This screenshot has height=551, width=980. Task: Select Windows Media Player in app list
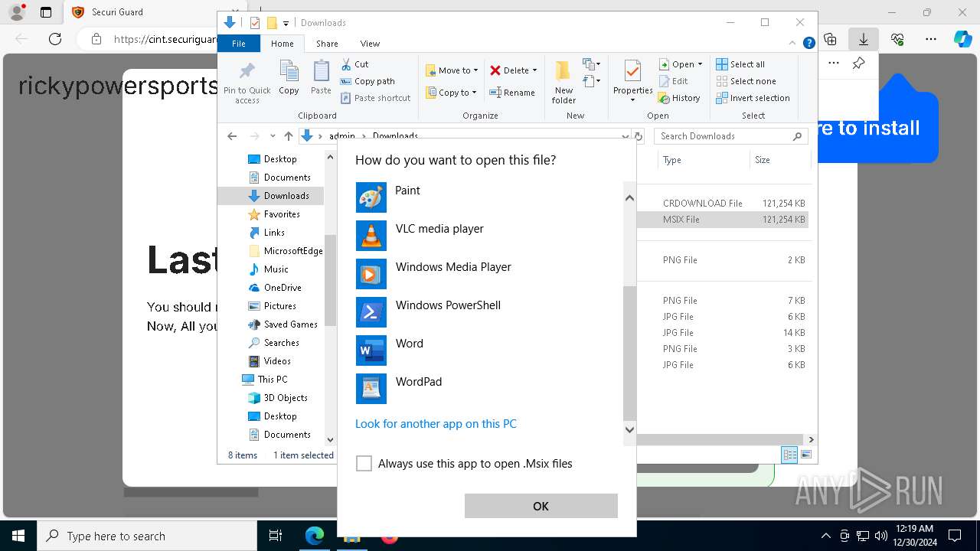tap(488, 274)
